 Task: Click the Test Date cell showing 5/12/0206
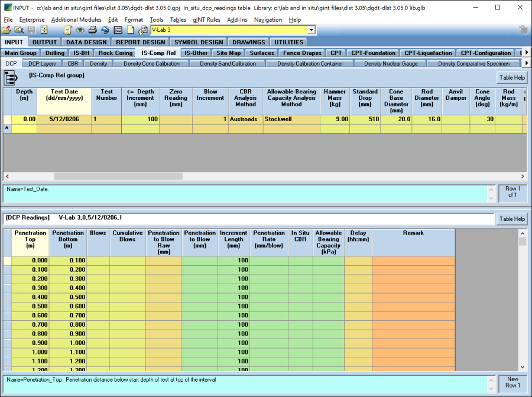pyautogui.click(x=64, y=119)
